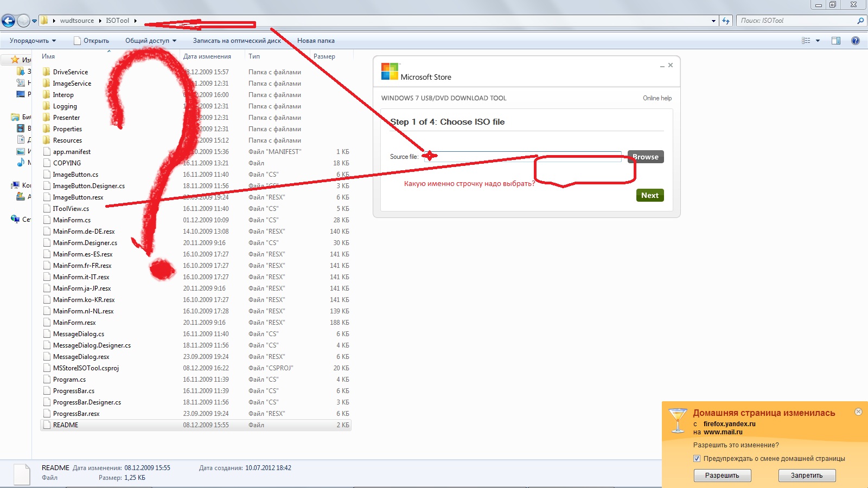Open the view options dropdown arrow

click(818, 41)
